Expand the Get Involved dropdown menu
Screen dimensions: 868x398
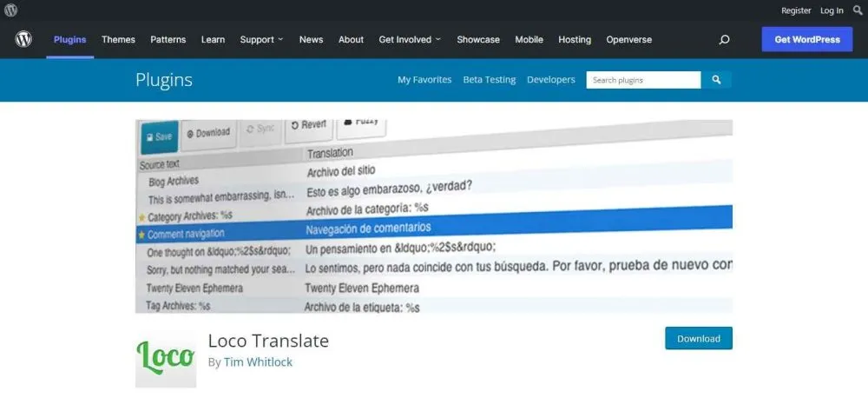[x=410, y=40]
